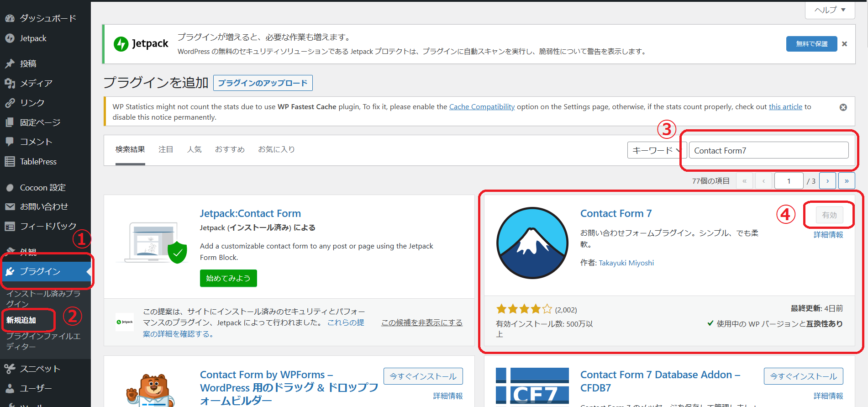The image size is (868, 407).
Task: Click the feedback icon beside フィードバック
Action: pos(10,226)
